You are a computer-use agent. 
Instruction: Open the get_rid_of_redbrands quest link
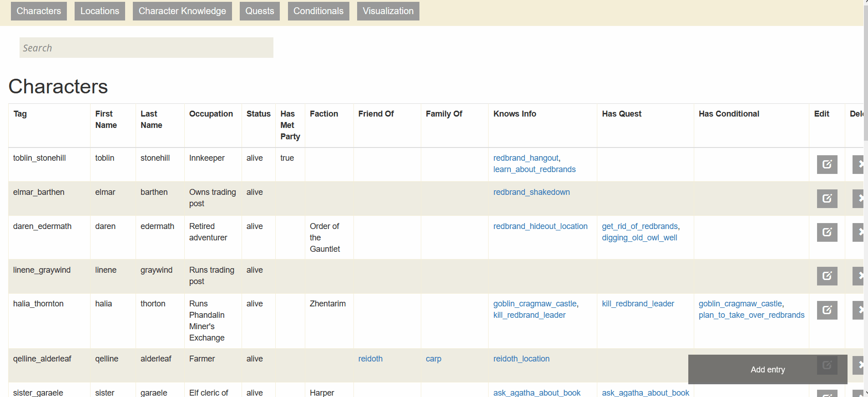click(x=640, y=226)
